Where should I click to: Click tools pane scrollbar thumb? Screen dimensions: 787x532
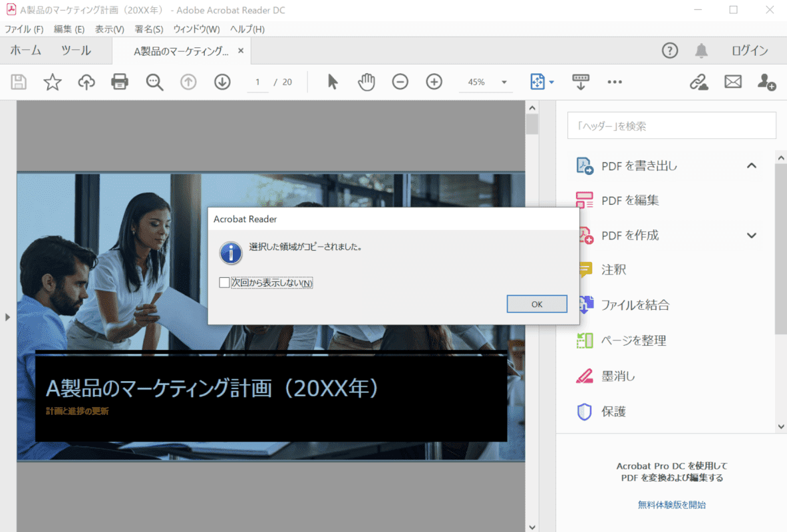pyautogui.click(x=780, y=249)
